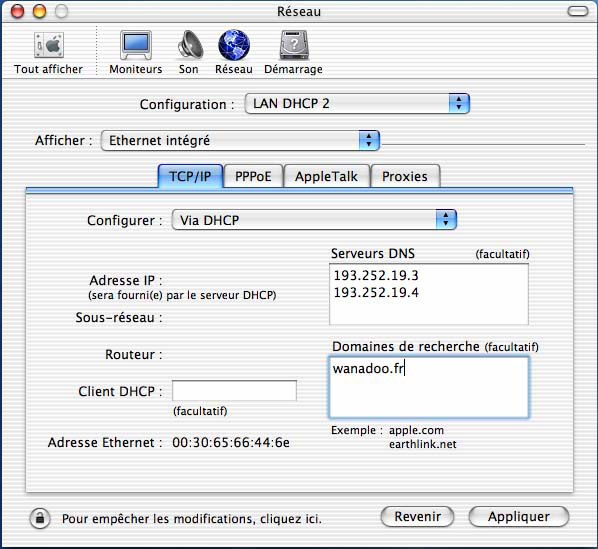Select the TCP/IP tab

pos(190,176)
